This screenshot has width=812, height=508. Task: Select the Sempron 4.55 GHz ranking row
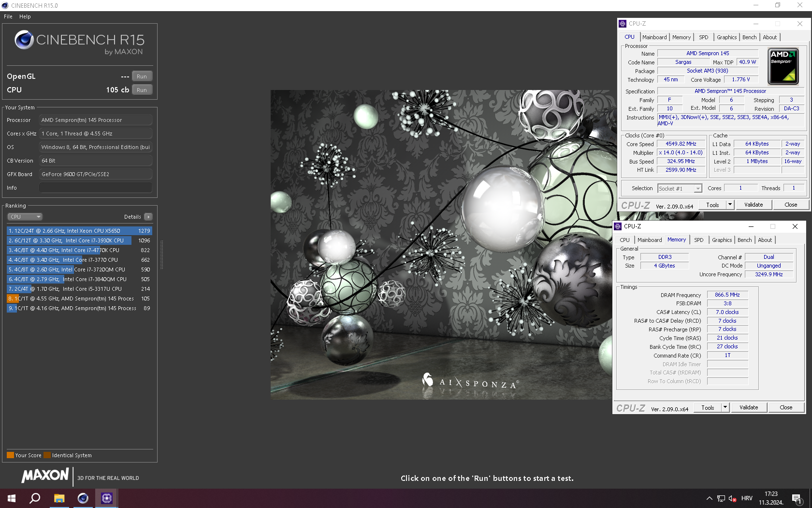[79, 299]
